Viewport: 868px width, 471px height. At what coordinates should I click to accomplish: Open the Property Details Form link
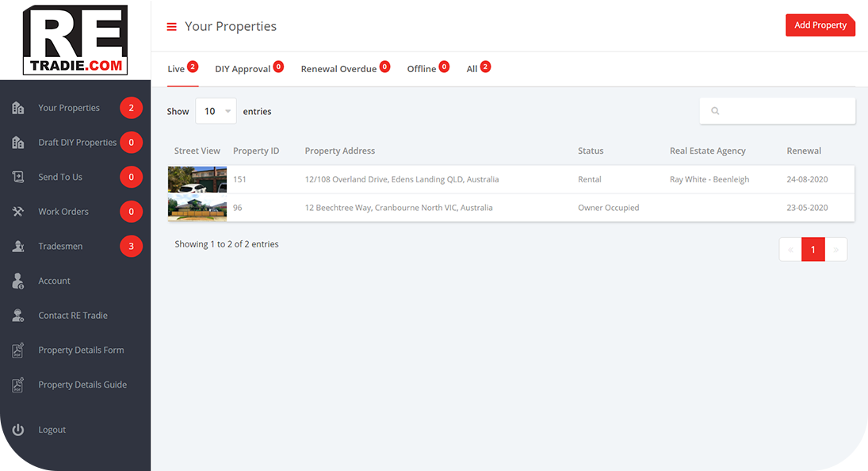[81, 350]
